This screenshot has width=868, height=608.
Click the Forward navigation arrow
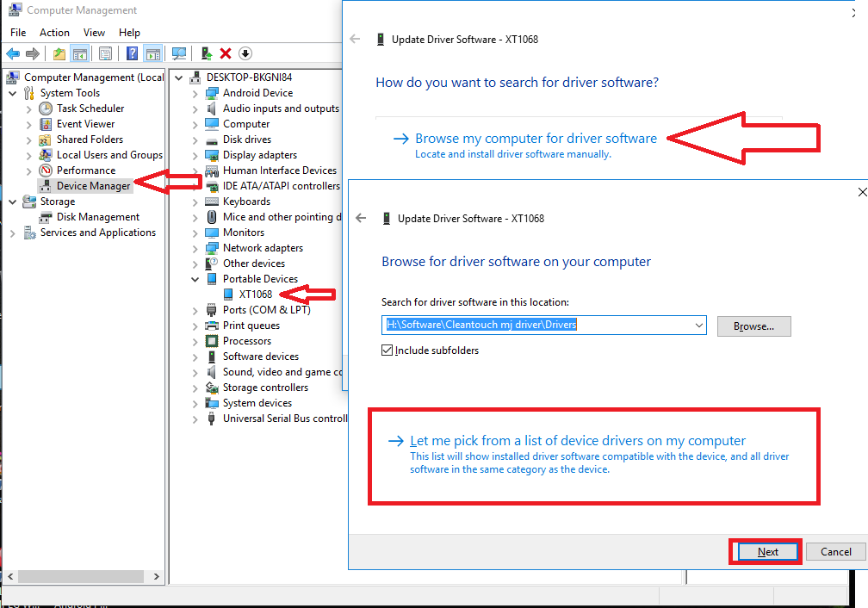(x=30, y=53)
